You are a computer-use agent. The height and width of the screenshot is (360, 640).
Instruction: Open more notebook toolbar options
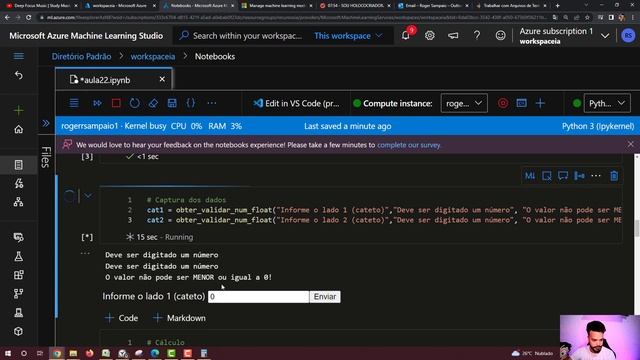211,103
